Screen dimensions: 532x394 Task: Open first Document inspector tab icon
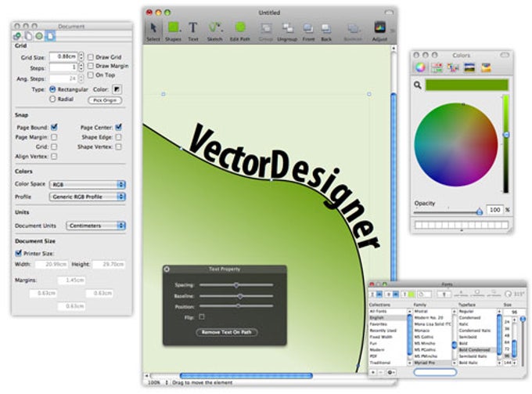point(17,36)
